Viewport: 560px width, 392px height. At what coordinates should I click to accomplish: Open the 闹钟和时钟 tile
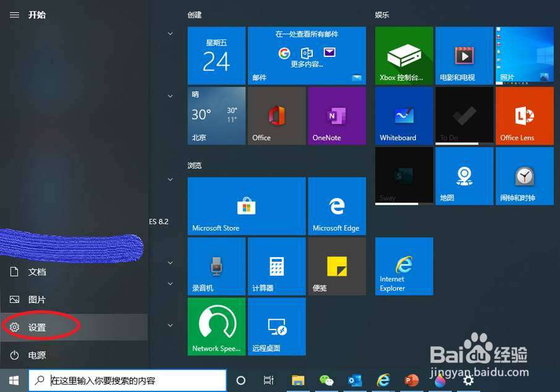(x=524, y=176)
